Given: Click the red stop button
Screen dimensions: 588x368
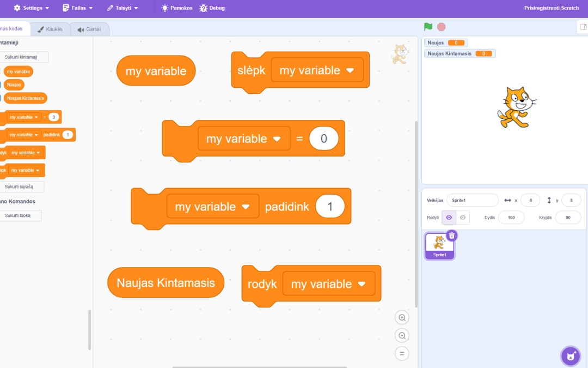Looking at the screenshot, I should (442, 27).
